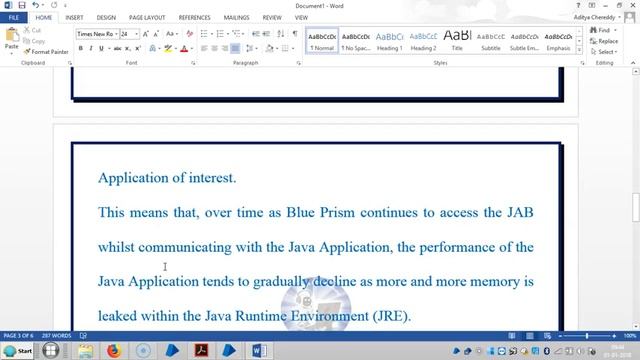The width and height of the screenshot is (640, 360).
Task: Toggle Bold formatting
Action: [x=81, y=49]
